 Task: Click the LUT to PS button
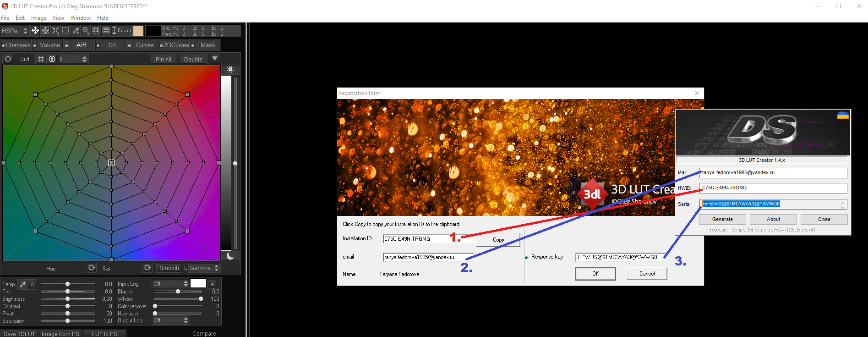click(x=104, y=334)
